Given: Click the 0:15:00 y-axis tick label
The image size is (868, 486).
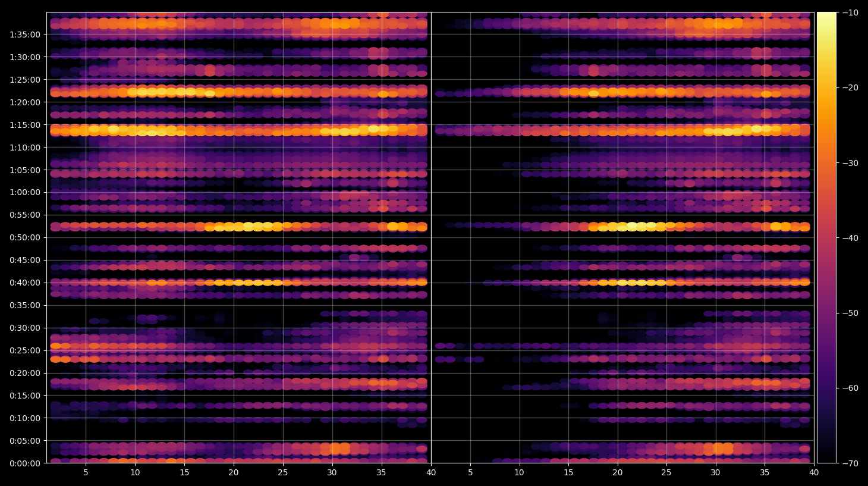Looking at the screenshot, I should coord(25,396).
